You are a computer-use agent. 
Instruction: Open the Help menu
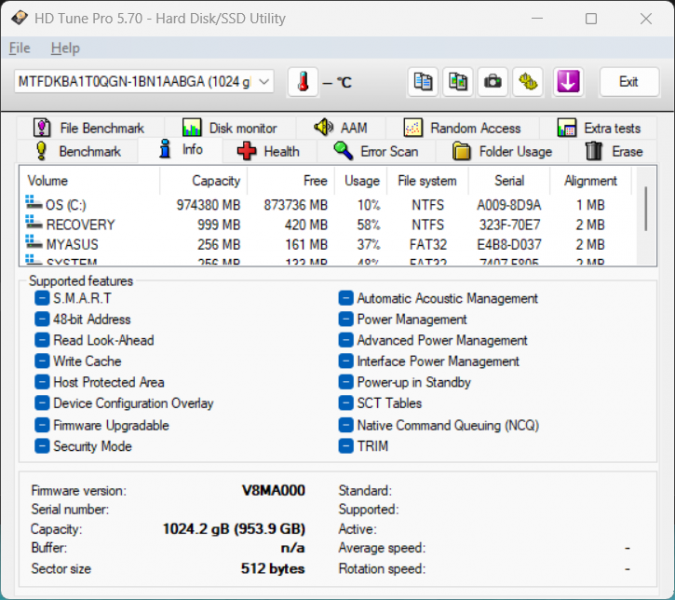click(x=65, y=48)
